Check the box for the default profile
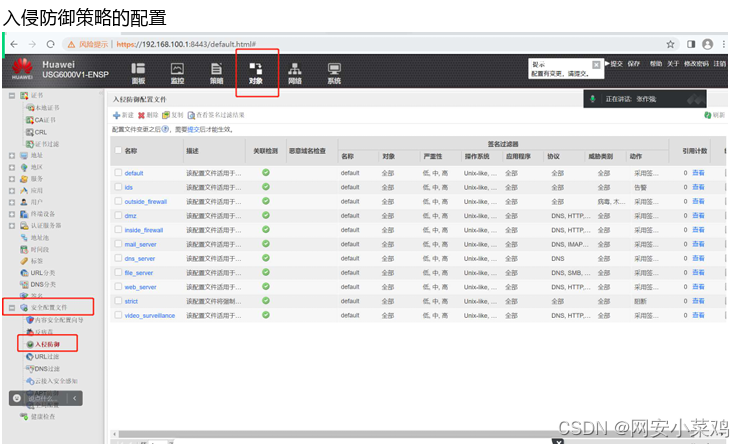Image resolution: width=745 pixels, height=447 pixels. [117, 173]
